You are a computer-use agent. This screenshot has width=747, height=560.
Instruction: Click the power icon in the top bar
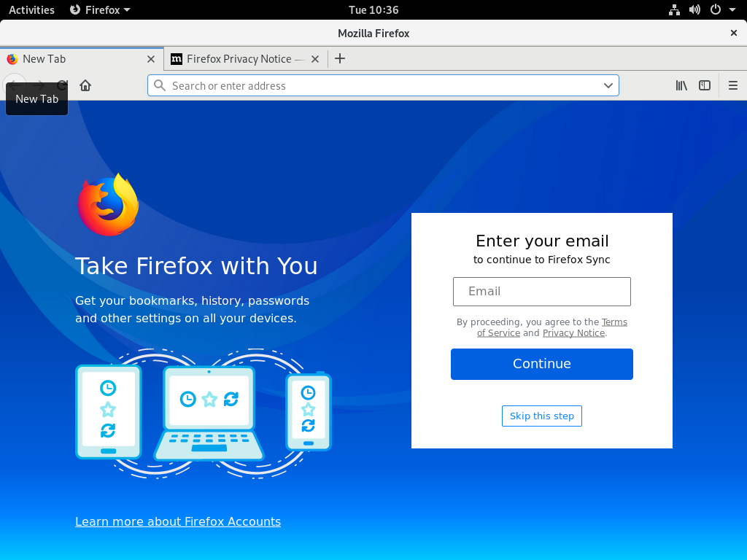coord(716,9)
